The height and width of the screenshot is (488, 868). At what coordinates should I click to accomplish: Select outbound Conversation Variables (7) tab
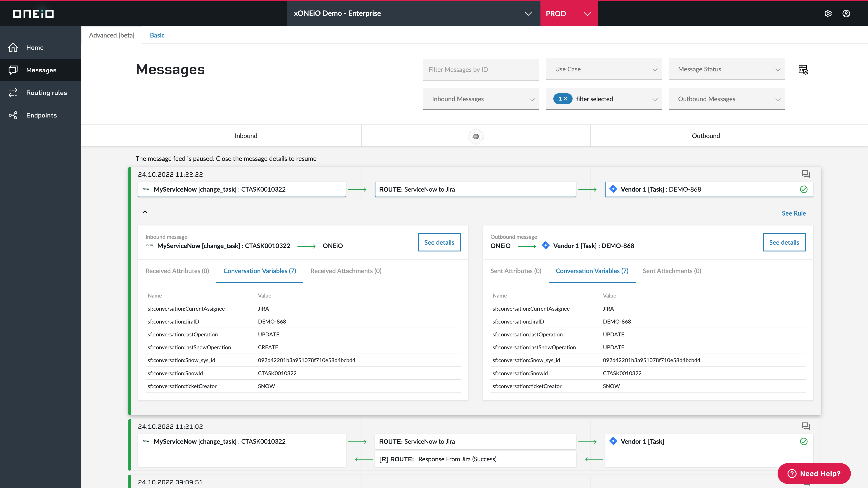point(592,271)
